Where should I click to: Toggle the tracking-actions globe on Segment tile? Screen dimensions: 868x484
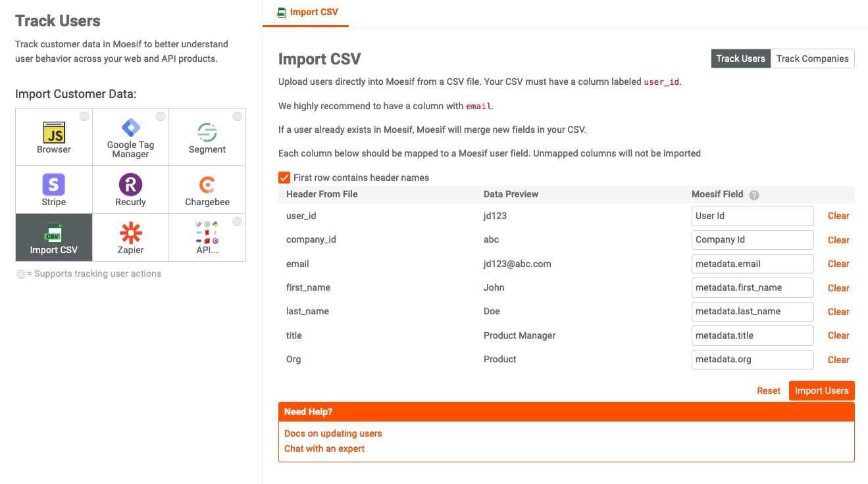[x=237, y=116]
